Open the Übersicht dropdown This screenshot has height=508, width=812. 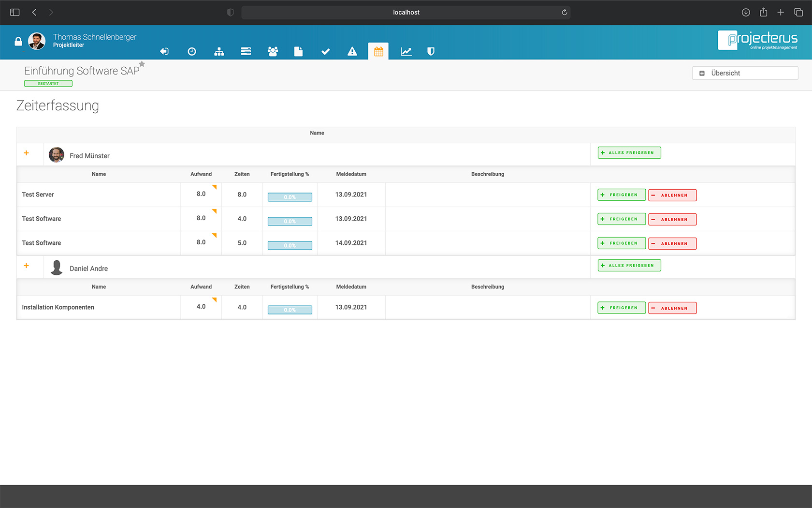pyautogui.click(x=744, y=73)
